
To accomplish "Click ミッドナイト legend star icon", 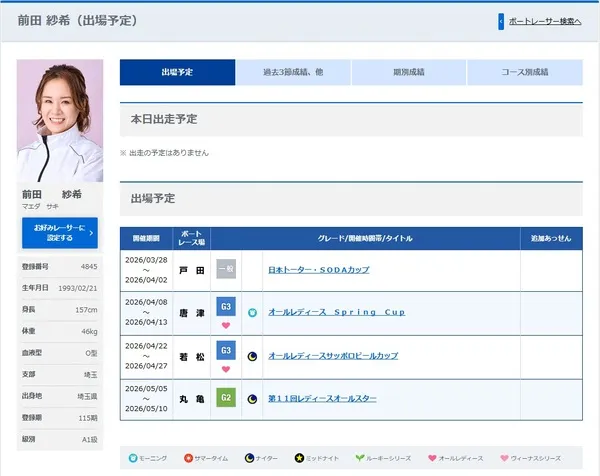I will (299, 458).
